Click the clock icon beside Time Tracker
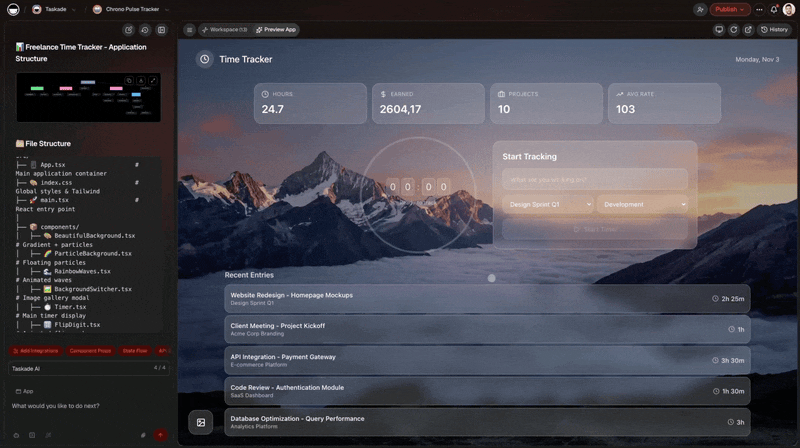This screenshot has width=800, height=448. 205,59
